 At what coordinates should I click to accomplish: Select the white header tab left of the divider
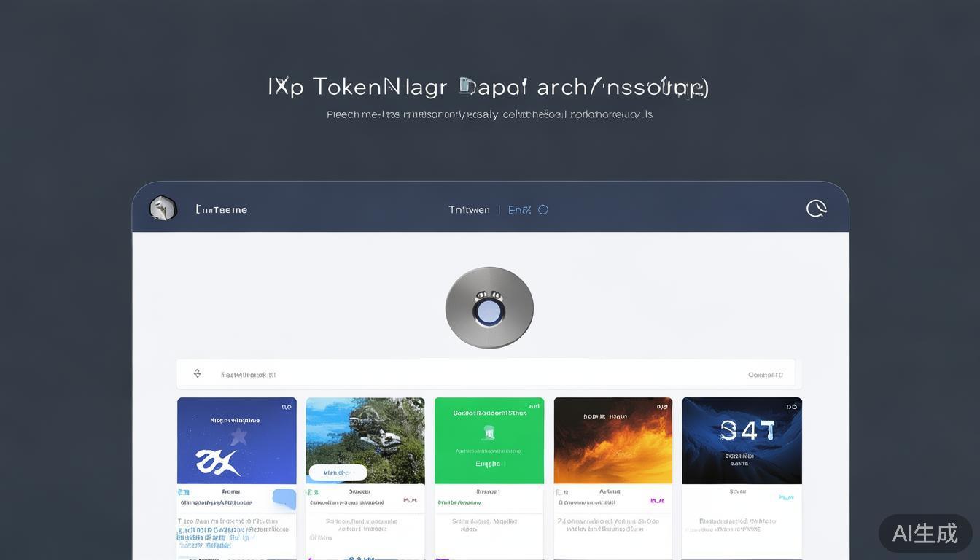(x=469, y=210)
